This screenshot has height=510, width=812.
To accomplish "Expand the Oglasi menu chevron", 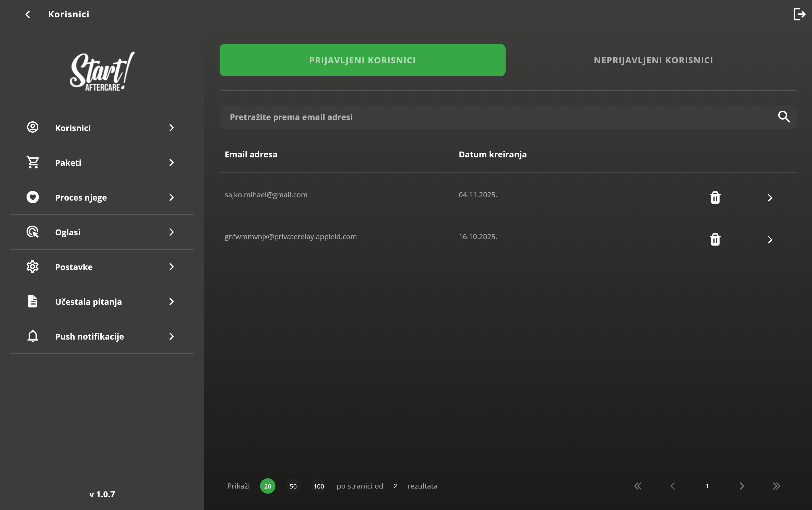I will pos(171,232).
